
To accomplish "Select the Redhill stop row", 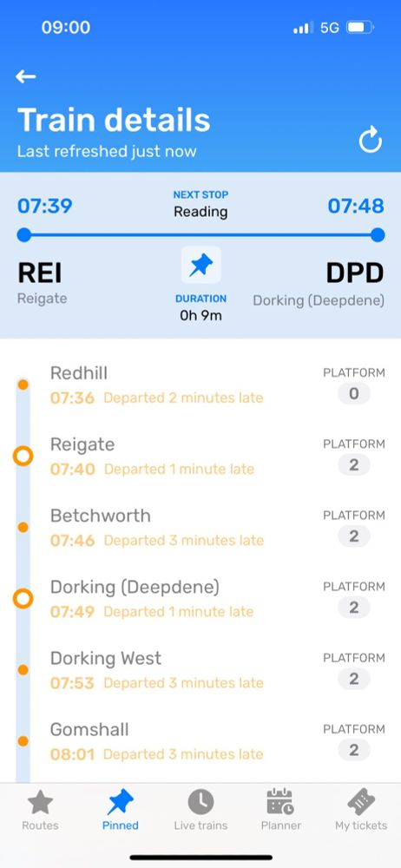I will [x=200, y=385].
